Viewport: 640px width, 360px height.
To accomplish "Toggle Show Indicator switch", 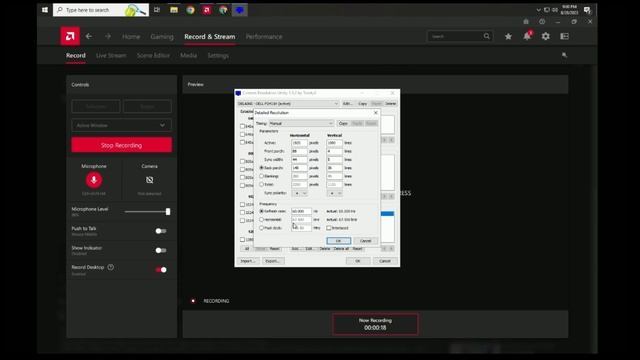I will pyautogui.click(x=161, y=250).
